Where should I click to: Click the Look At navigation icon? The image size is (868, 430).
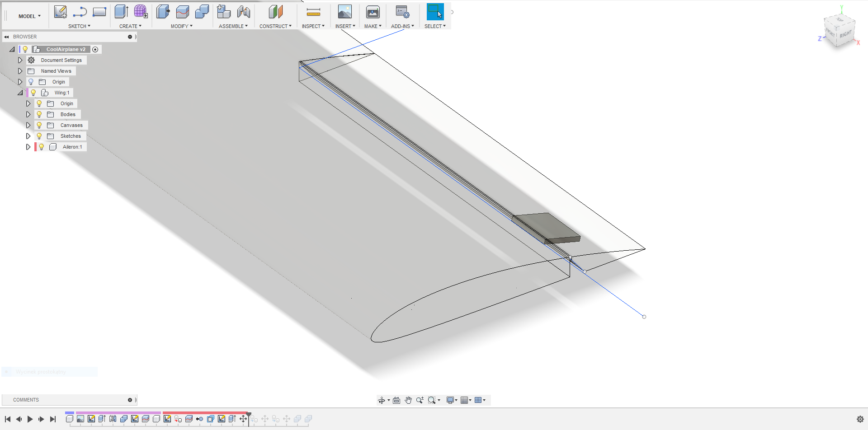pyautogui.click(x=396, y=400)
